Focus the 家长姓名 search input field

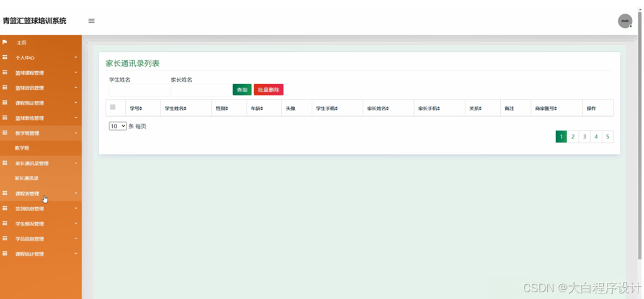coord(201,90)
